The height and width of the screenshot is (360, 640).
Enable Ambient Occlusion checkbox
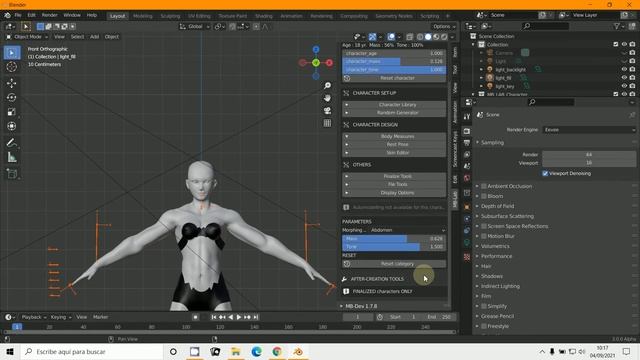(x=484, y=186)
